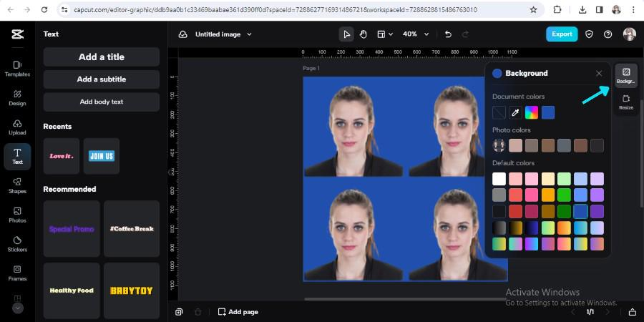The width and height of the screenshot is (644, 322).
Task: Click Add a subtitle button
Action: [102, 79]
